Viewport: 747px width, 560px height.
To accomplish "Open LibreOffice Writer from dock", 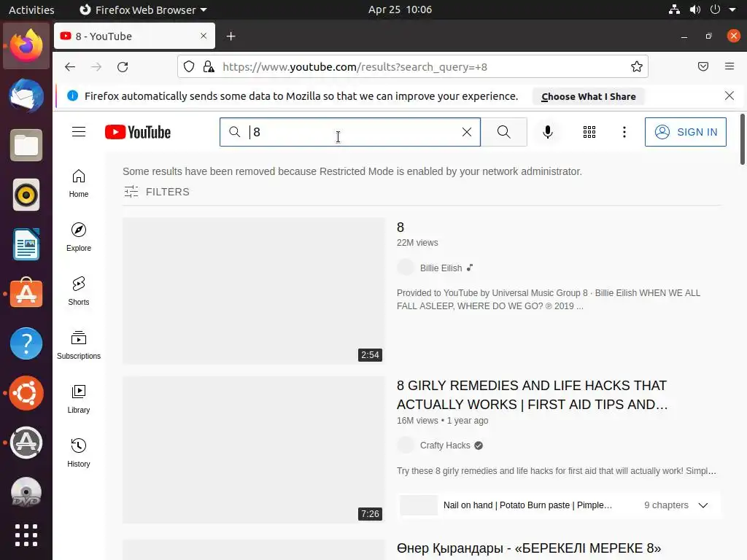I will (26, 244).
